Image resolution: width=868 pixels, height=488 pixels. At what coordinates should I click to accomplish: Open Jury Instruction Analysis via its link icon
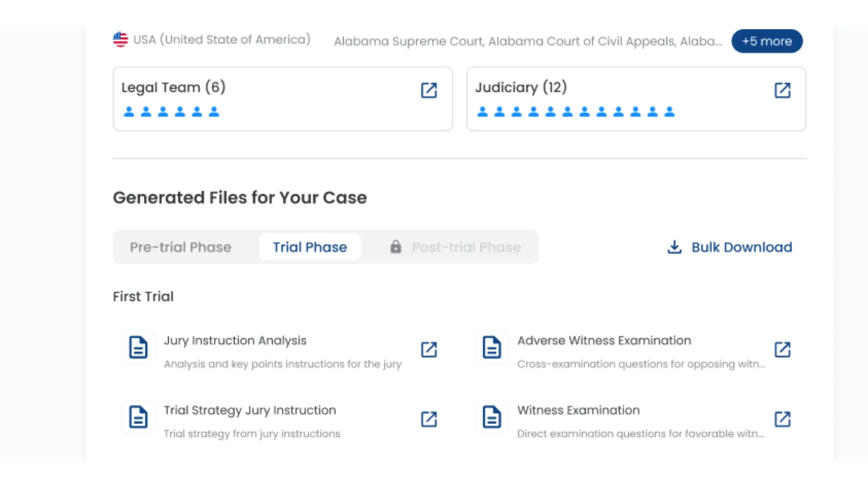(x=429, y=349)
